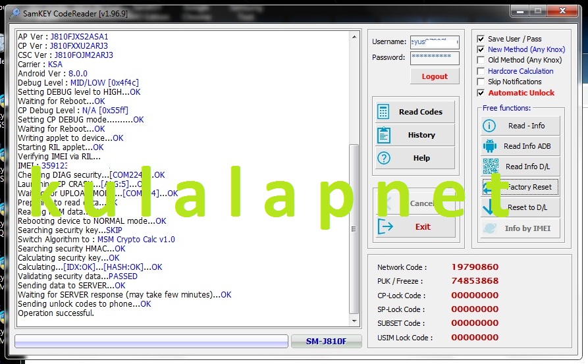Click the SM-J810F model label
This screenshot has height=364, width=588.
point(326,341)
